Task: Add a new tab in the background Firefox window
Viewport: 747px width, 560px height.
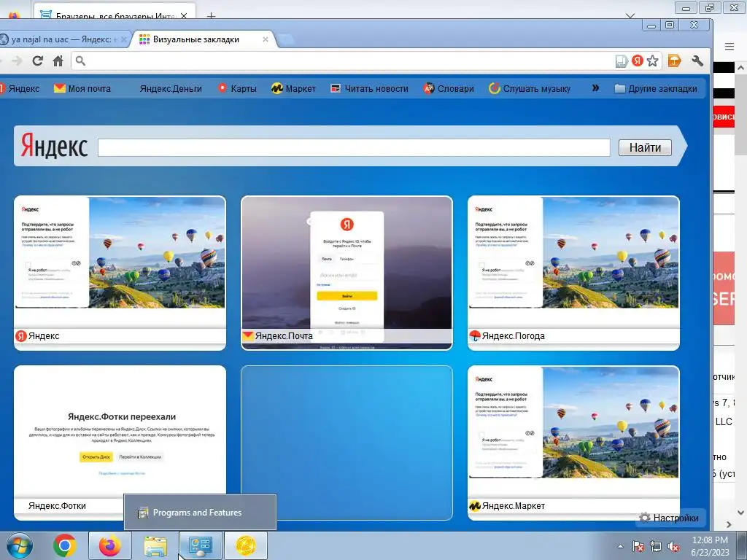Action: point(211,16)
